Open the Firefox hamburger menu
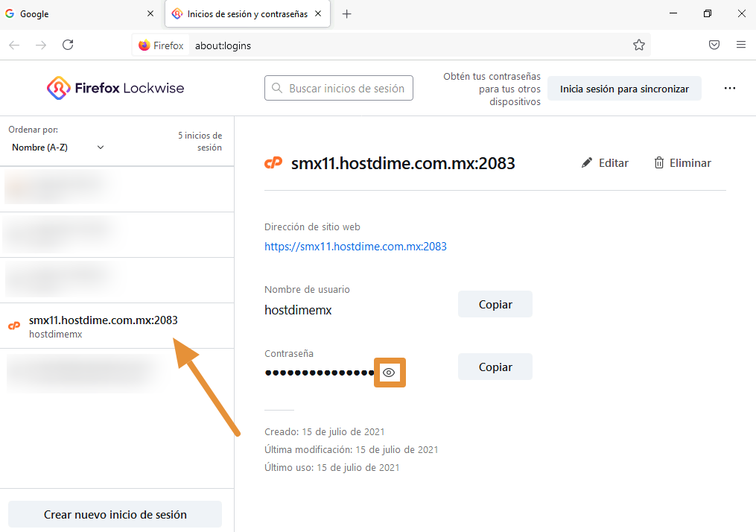 point(740,45)
